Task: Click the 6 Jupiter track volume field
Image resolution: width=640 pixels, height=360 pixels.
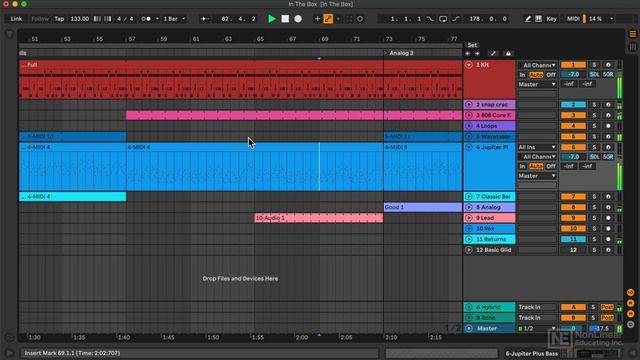Action: coord(573,157)
